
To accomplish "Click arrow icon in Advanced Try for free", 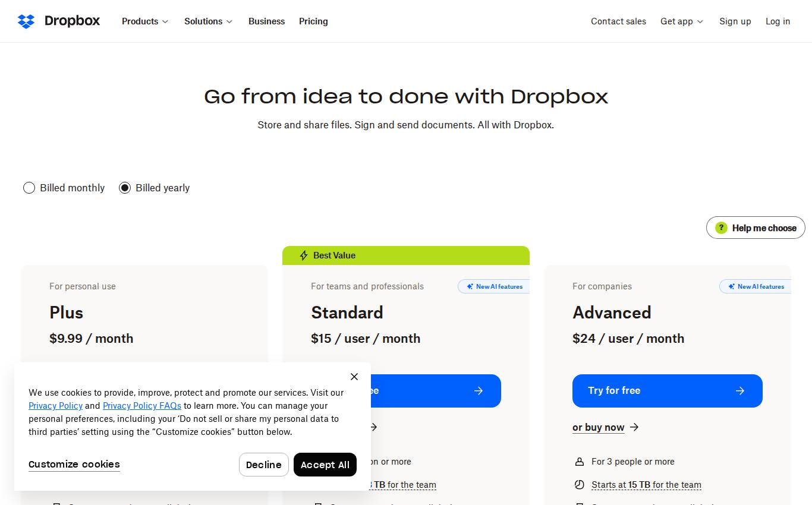I will coord(740,391).
